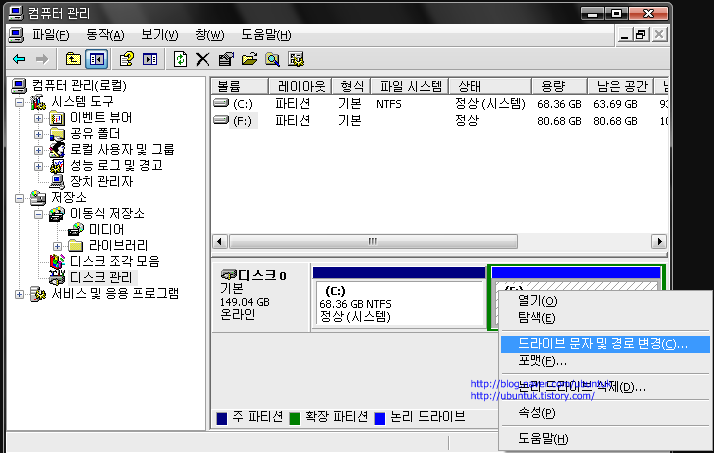Viewport: 714px width, 453px height.
Task: Open the 파일(F) menu
Action: [51, 35]
